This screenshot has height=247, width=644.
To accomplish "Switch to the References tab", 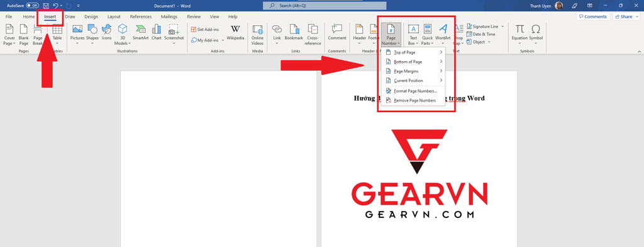I will [x=140, y=16].
